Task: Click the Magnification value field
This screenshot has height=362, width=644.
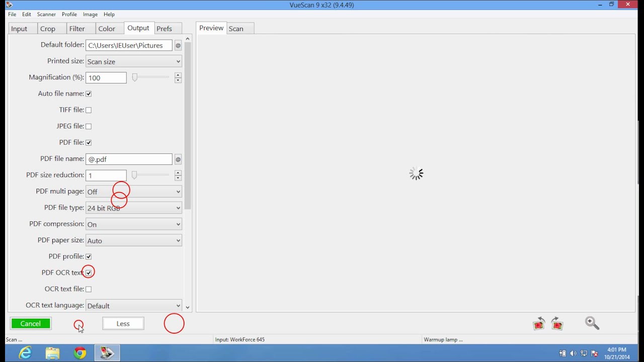Action: pos(106,77)
